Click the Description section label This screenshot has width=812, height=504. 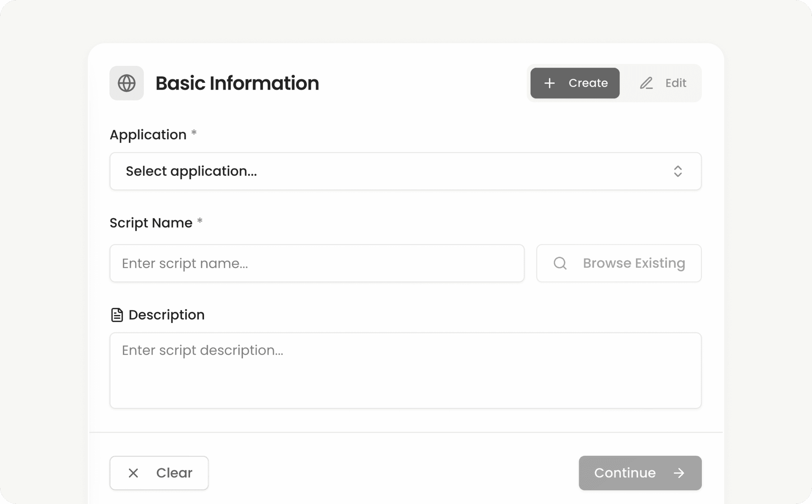tap(166, 314)
